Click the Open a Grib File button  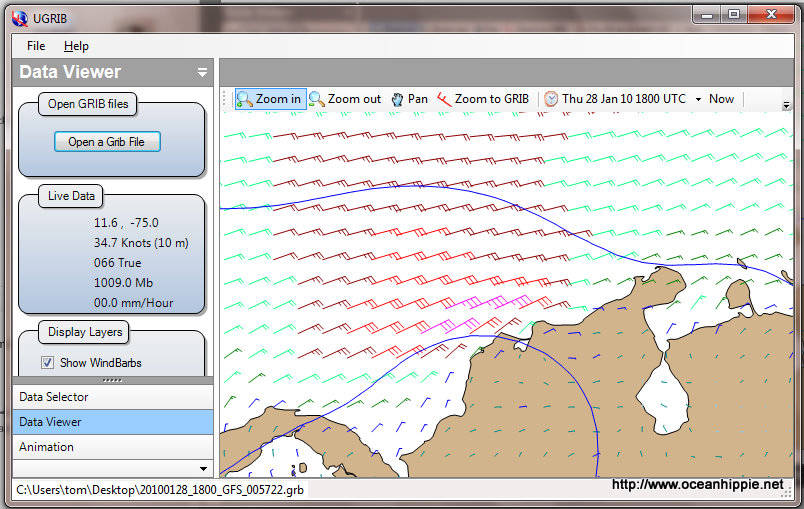pyautogui.click(x=107, y=142)
